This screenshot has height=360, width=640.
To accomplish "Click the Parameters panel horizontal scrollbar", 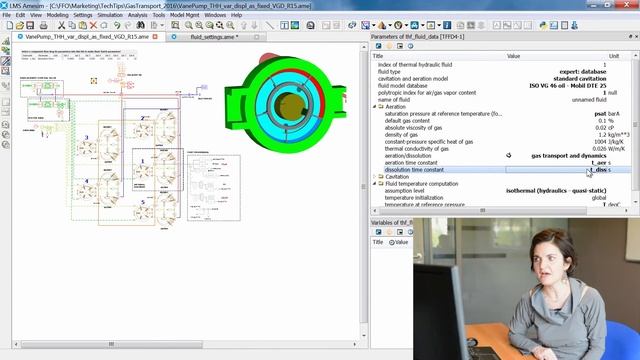I will (483, 211).
